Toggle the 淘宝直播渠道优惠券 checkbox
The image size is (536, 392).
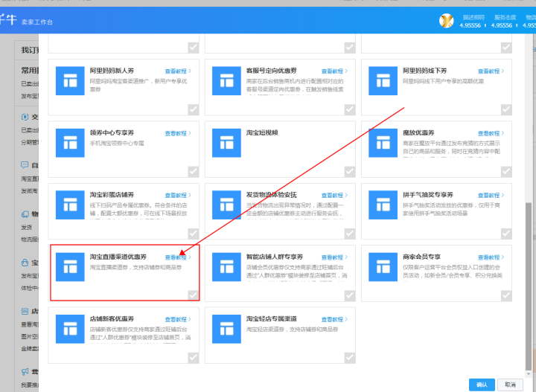click(193, 295)
